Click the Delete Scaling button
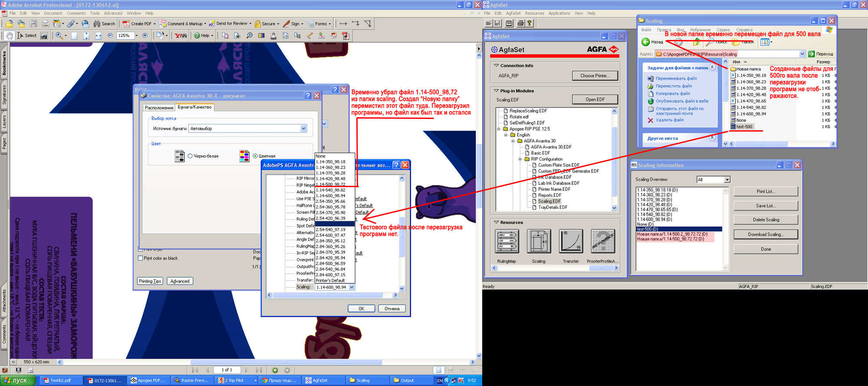868x386 pixels. coord(766,220)
